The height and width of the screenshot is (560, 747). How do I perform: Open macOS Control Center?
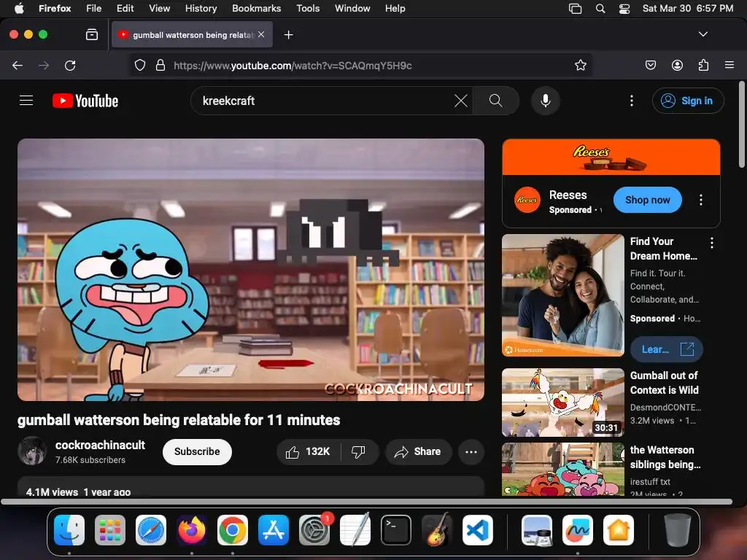tap(624, 9)
